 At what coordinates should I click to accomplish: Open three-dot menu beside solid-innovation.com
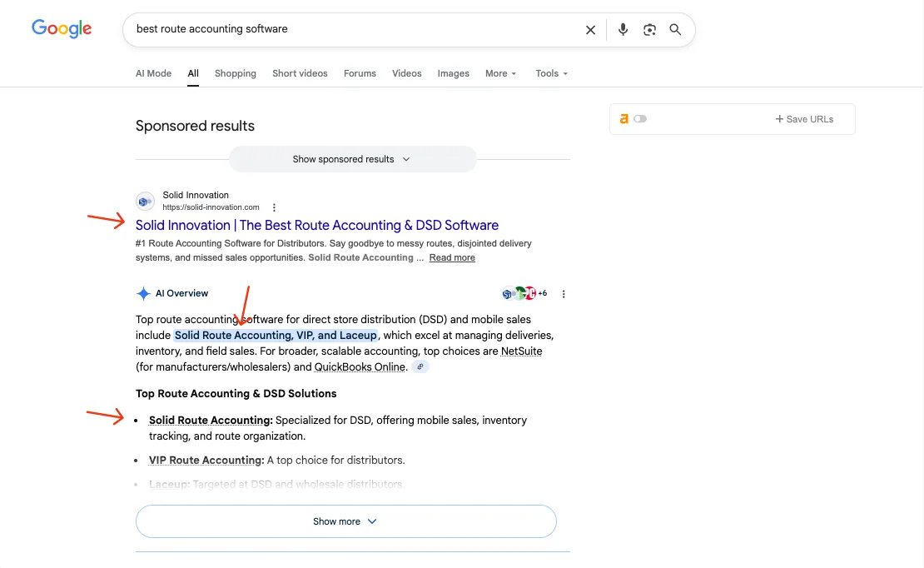point(274,207)
